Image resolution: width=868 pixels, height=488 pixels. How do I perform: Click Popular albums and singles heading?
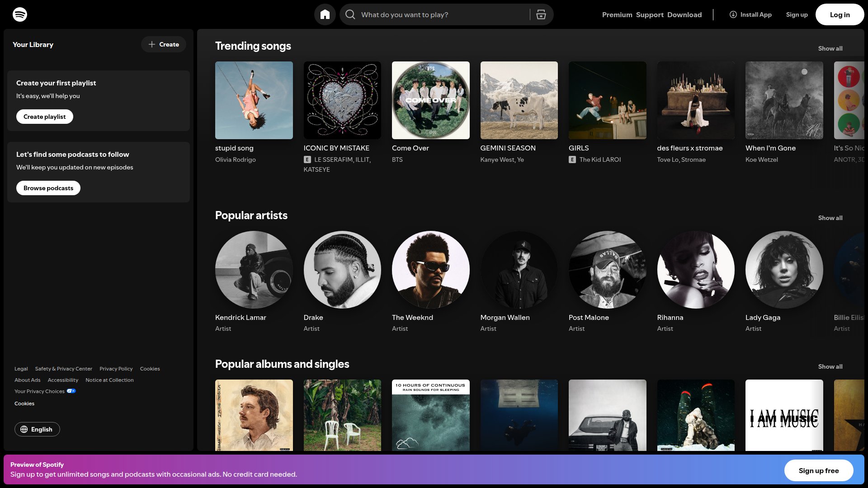point(282,364)
